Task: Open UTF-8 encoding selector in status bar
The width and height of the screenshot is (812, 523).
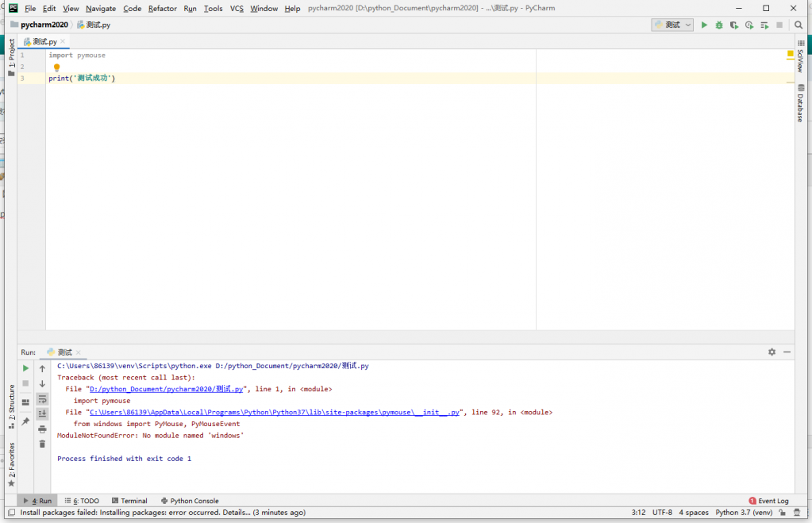Action: click(662, 513)
